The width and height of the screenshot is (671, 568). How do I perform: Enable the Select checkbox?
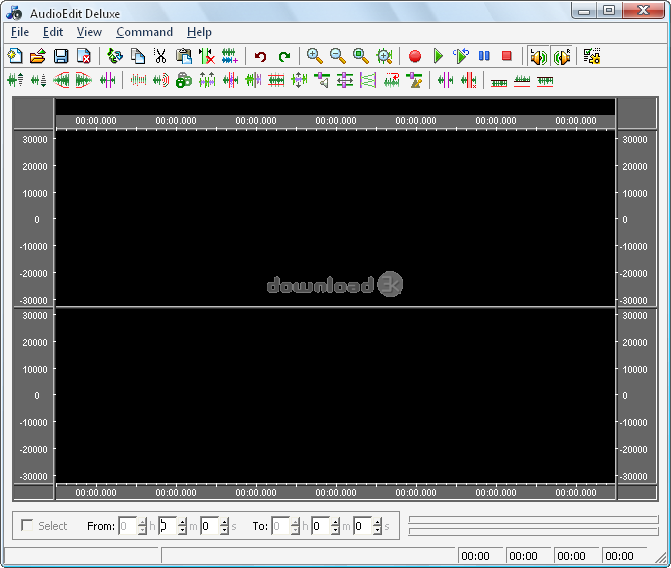pos(27,525)
